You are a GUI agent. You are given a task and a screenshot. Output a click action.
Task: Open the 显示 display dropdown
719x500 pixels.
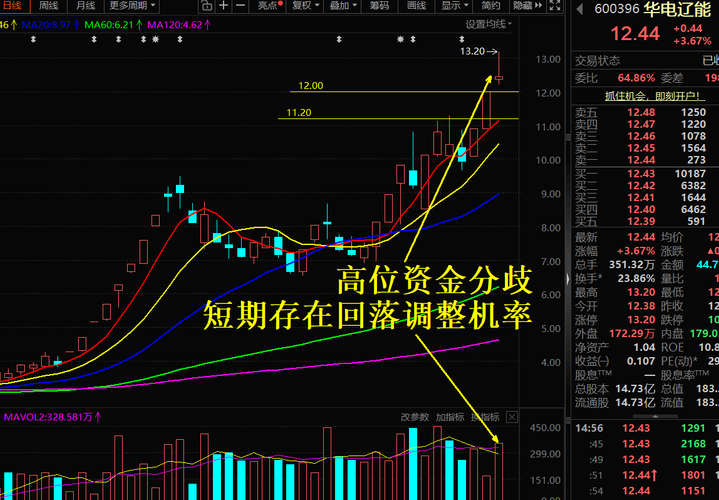(x=454, y=6)
